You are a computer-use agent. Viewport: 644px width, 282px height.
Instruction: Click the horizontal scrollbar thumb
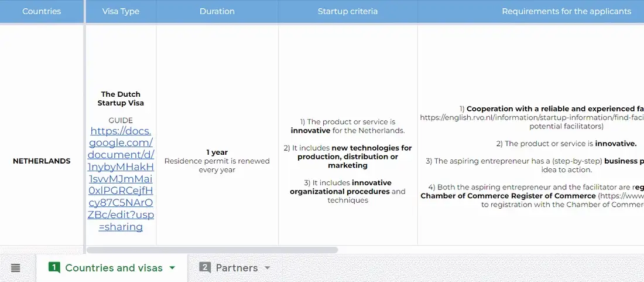[x=212, y=250]
